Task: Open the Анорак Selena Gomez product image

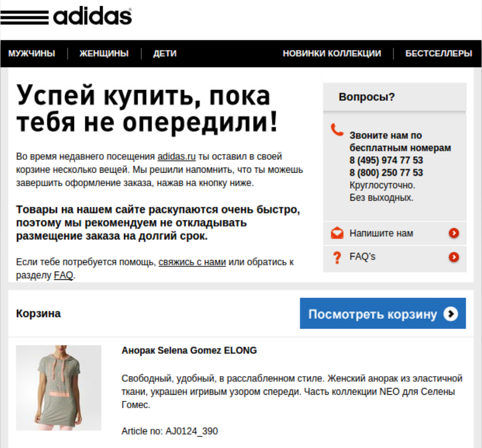Action: tap(59, 387)
